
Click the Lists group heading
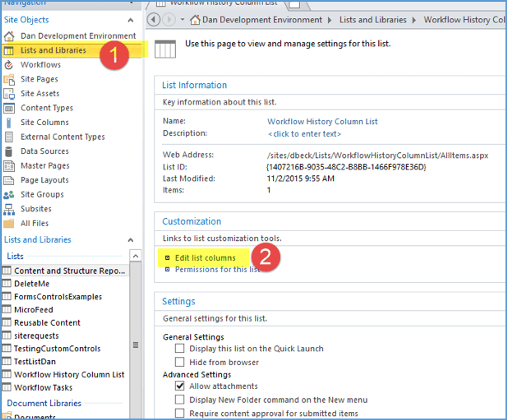click(15, 256)
